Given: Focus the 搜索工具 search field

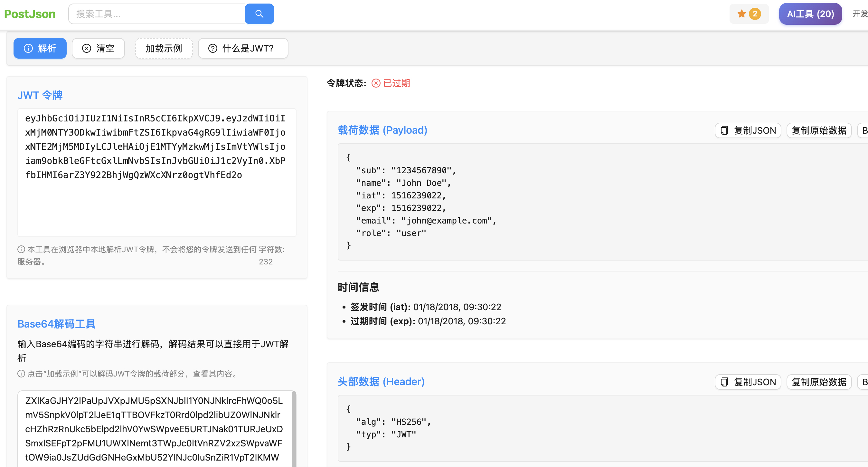Looking at the screenshot, I should tap(157, 14).
